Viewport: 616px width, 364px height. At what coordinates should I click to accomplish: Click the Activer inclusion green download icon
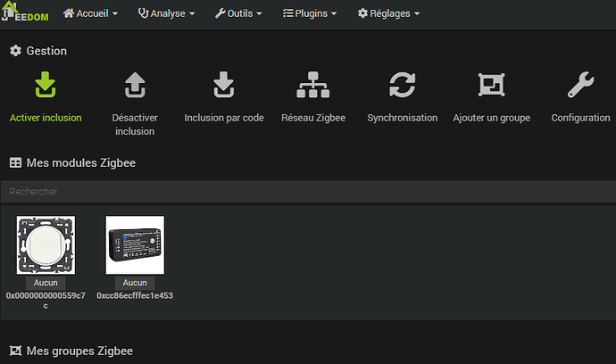[46, 85]
